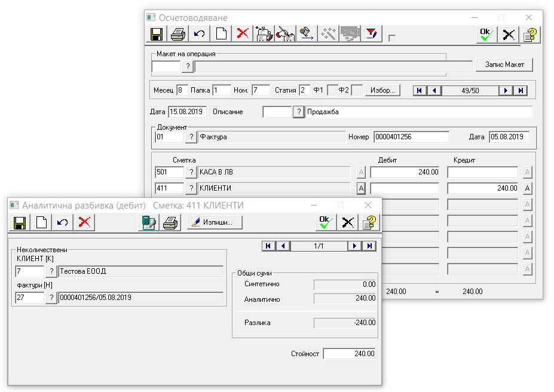This screenshot has height=392, width=554.
Task: Click the Изпиши... button
Action: [215, 223]
